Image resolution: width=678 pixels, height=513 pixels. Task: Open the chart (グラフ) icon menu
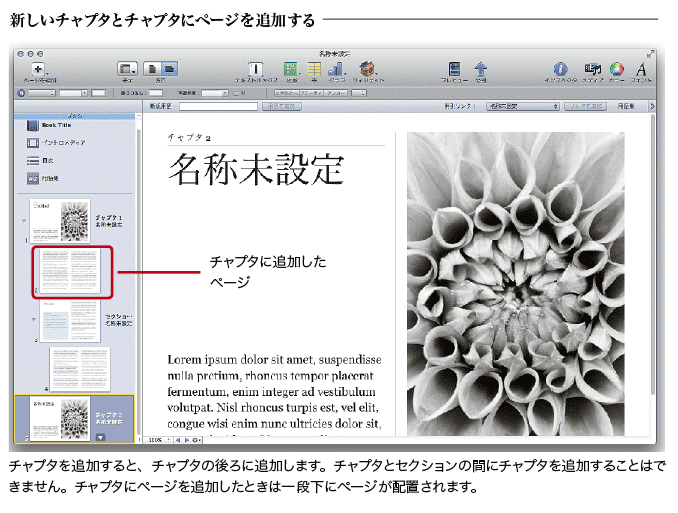tap(336, 69)
